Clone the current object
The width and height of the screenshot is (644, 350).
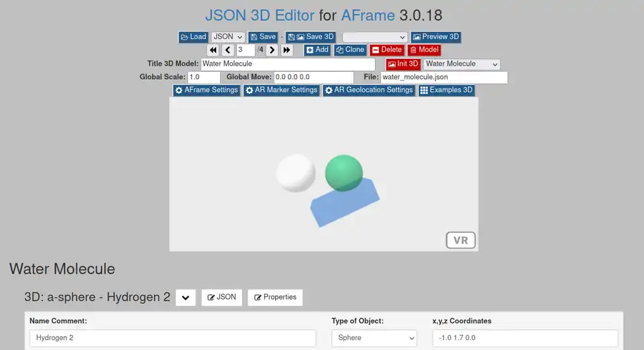(x=350, y=50)
